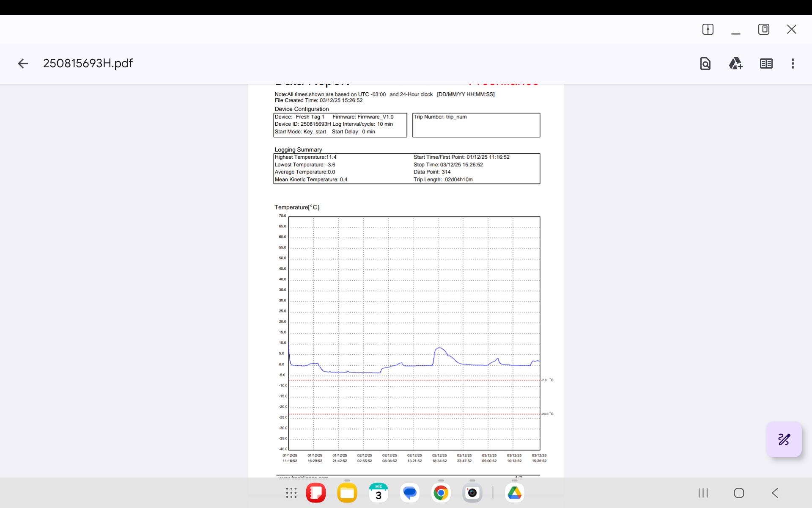812x508 pixels.
Task: Switch to the two-page reading view icon
Action: coord(766,63)
